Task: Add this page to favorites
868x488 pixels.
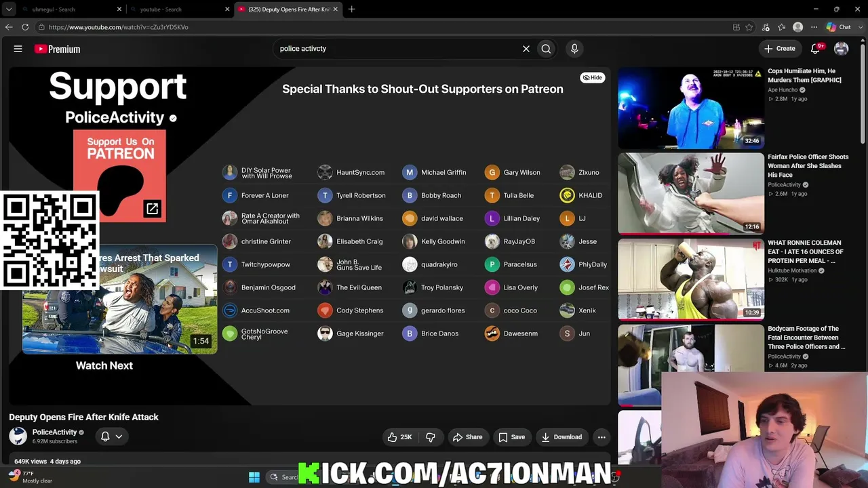Action: 749,27
